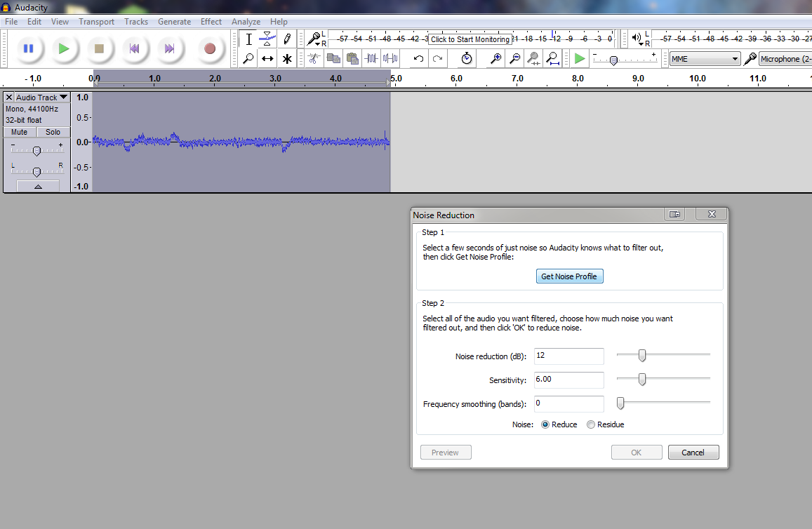Open the View menu
Viewport: 812px width, 529px height.
[x=60, y=22]
